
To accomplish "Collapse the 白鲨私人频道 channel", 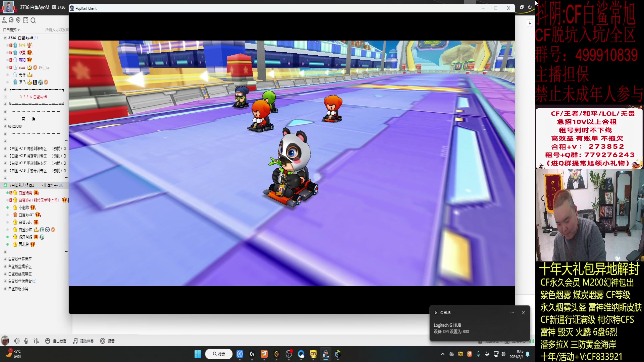I will pos(5,185).
